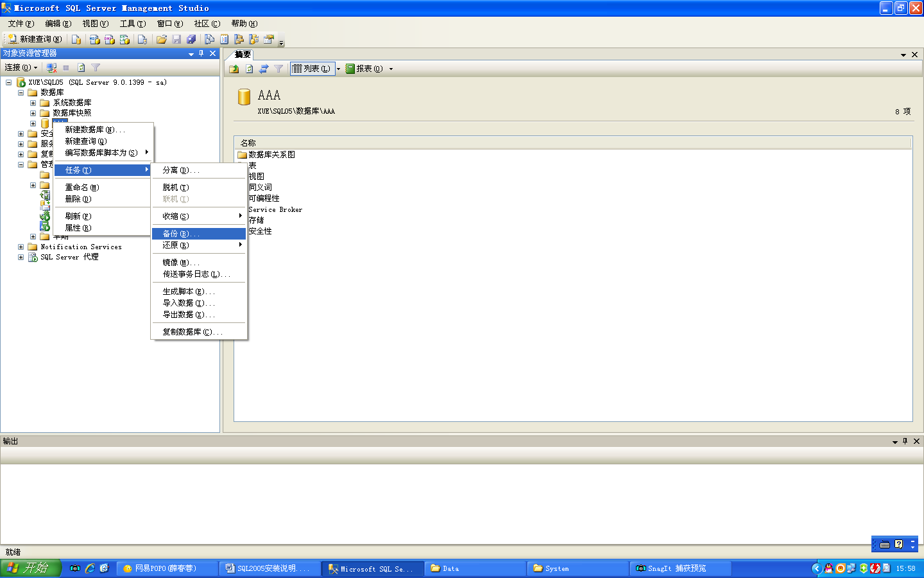
Task: Click the Disconnect icon in Object Explorer
Action: tap(51, 67)
